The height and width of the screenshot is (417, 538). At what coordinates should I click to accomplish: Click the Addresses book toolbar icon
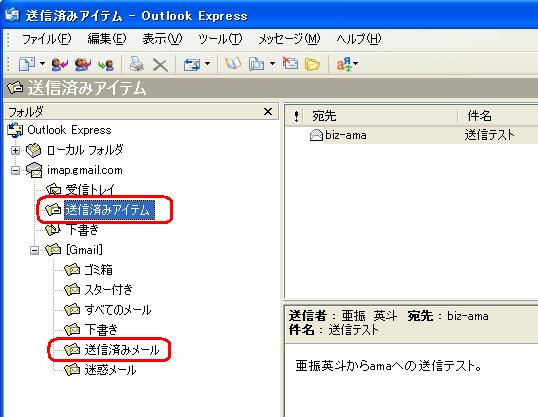click(233, 64)
